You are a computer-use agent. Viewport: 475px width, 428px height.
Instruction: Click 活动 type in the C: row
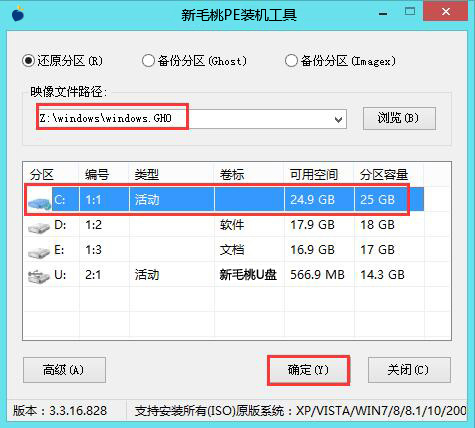pyautogui.click(x=147, y=200)
